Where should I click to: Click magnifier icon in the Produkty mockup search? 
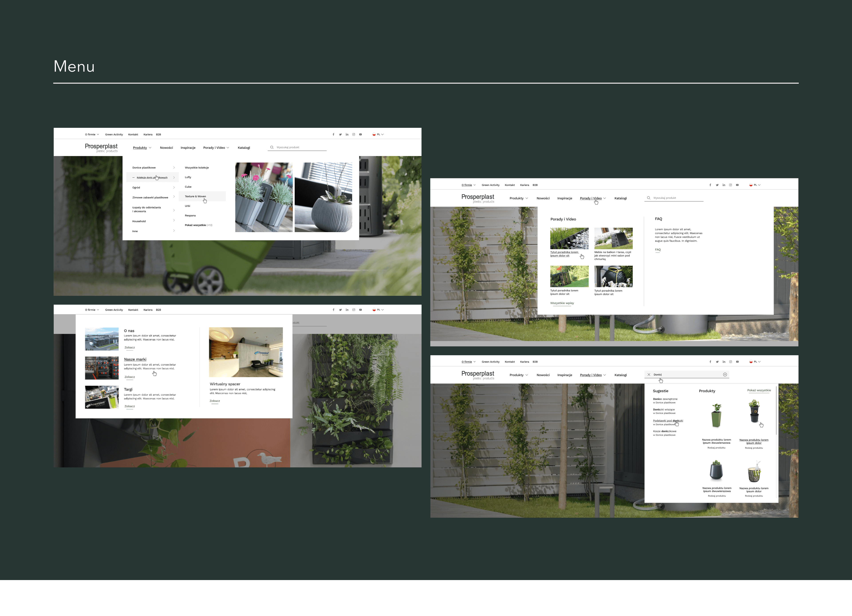point(272,147)
